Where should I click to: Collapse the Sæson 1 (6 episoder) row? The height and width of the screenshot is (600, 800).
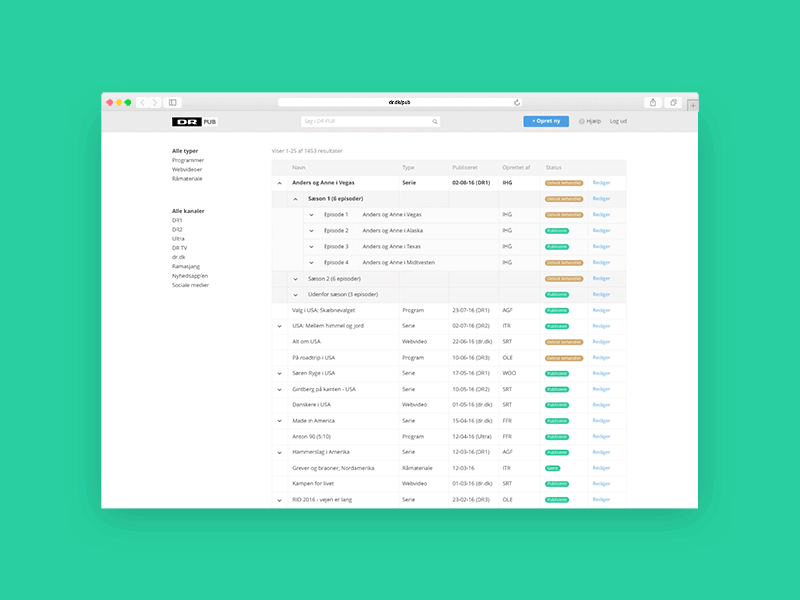294,198
